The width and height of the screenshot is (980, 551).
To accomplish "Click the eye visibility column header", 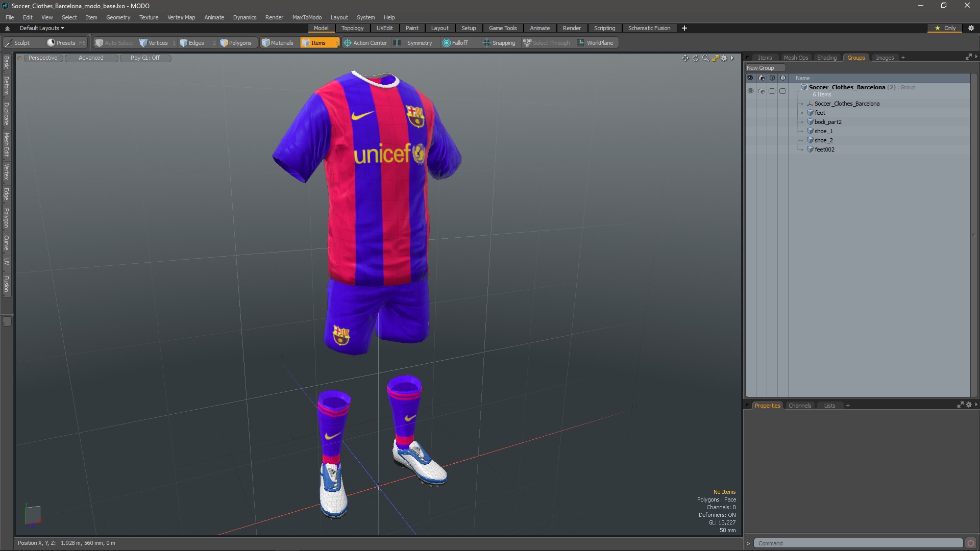I will pyautogui.click(x=750, y=78).
